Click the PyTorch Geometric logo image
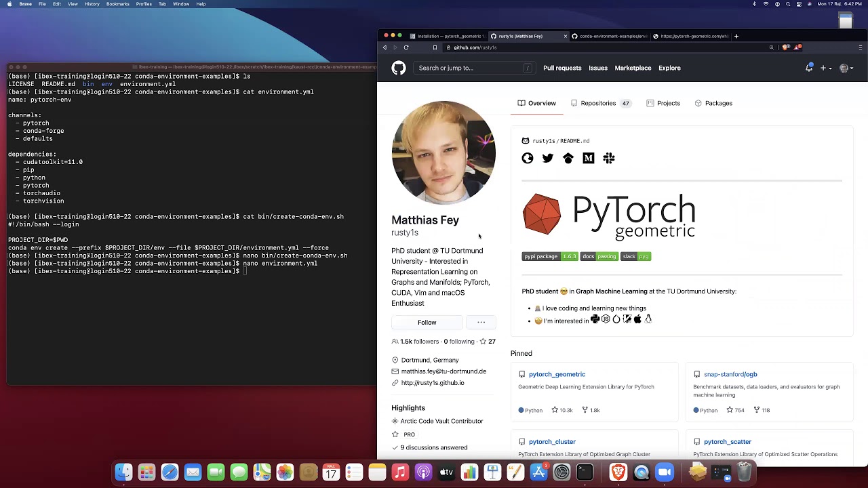The height and width of the screenshot is (488, 868). (609, 217)
